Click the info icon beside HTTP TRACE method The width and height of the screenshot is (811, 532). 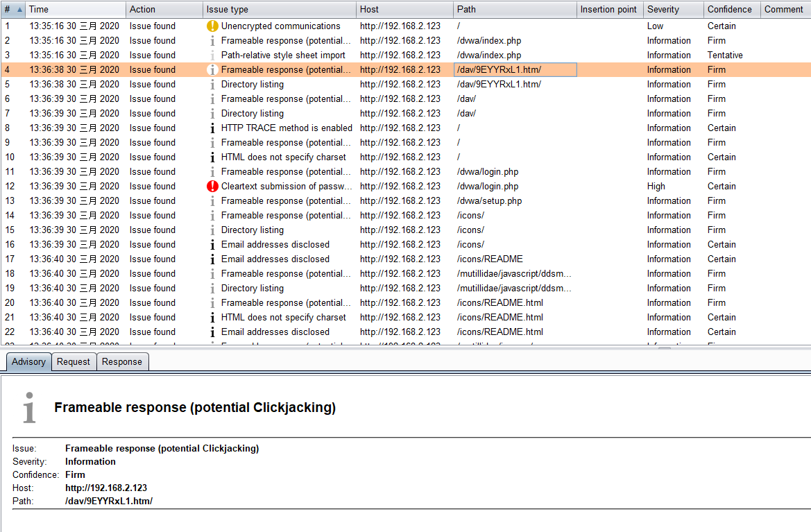coord(212,128)
